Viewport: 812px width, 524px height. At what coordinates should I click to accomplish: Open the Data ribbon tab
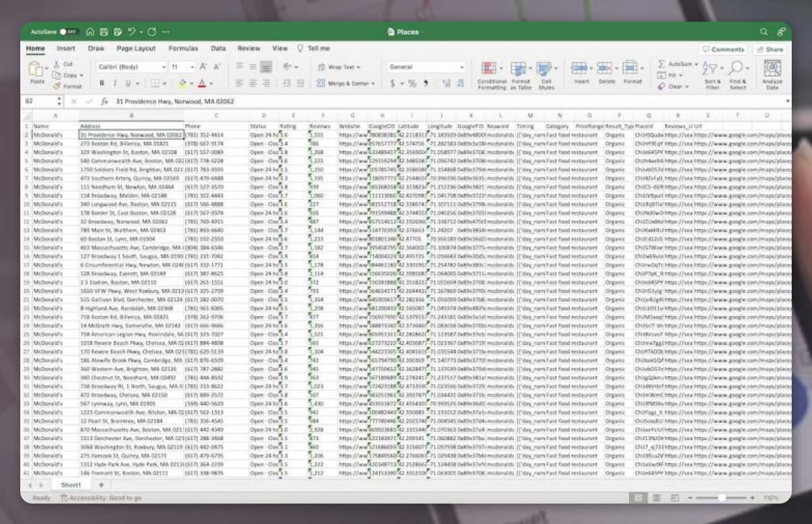(218, 49)
